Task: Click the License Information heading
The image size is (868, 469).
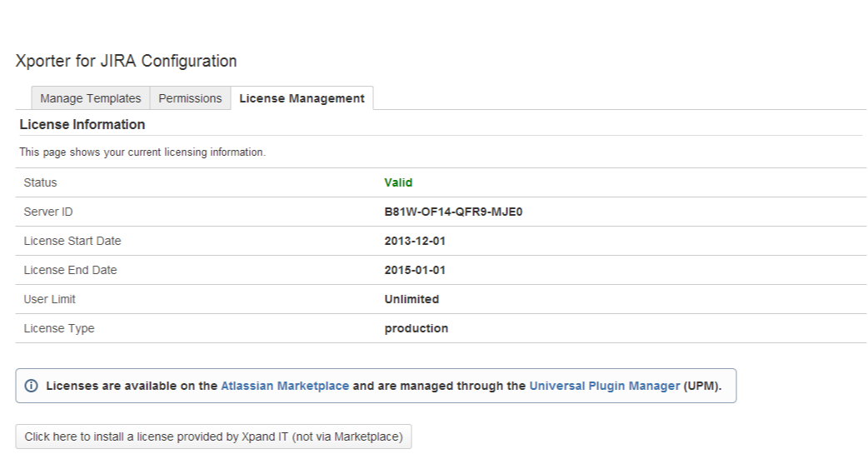Action: pyautogui.click(x=82, y=125)
